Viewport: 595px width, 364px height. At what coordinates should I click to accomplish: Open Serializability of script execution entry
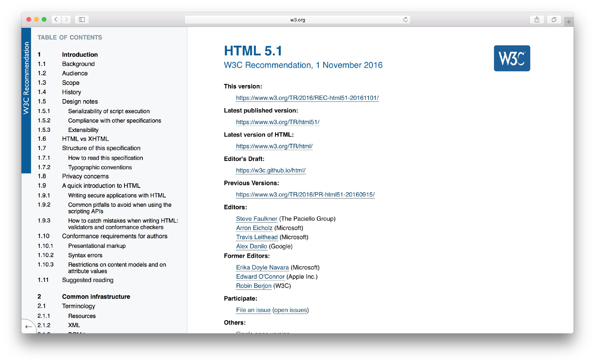pos(109,111)
